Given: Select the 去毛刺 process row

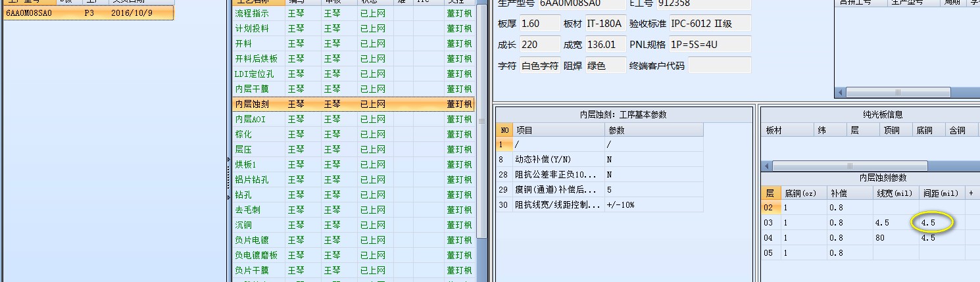Looking at the screenshot, I should pos(353,210).
